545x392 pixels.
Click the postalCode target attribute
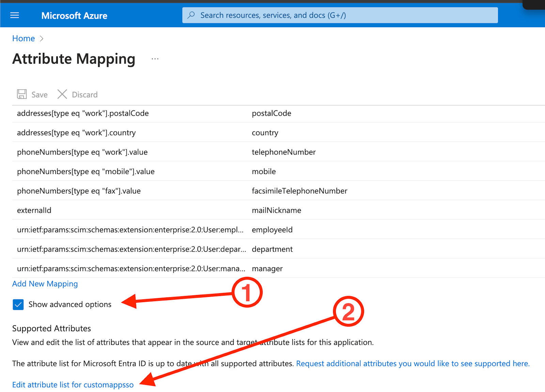tap(271, 113)
